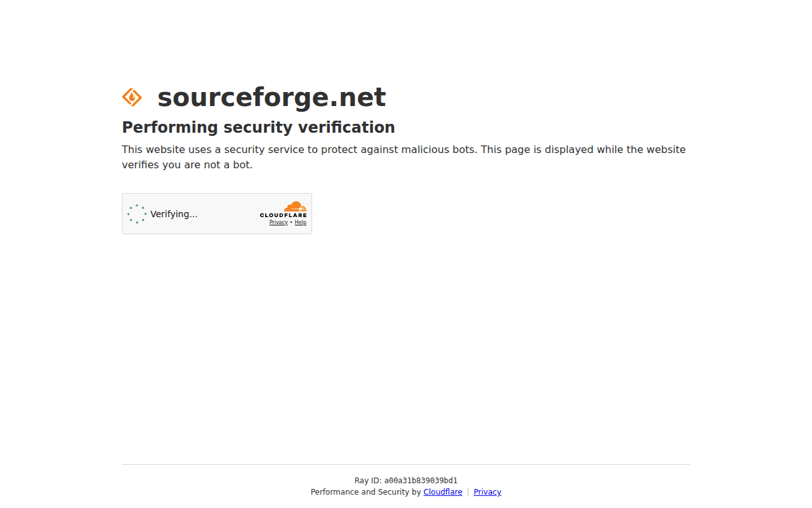Click the green verifying spinner

tap(137, 214)
